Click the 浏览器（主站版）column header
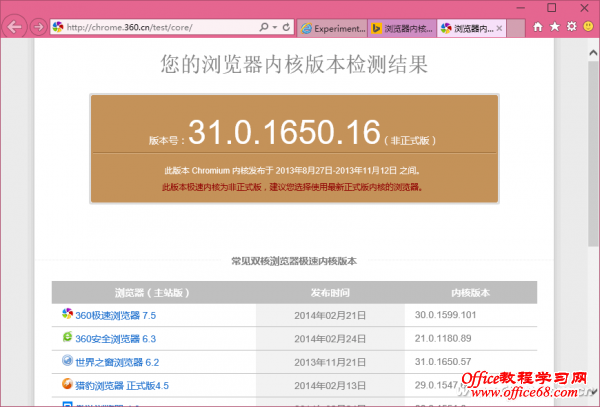This screenshot has height=407, width=600. click(152, 293)
